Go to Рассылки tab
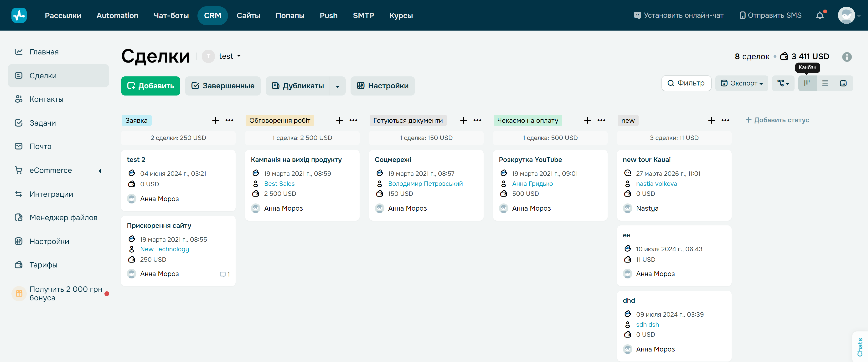 coord(63,16)
